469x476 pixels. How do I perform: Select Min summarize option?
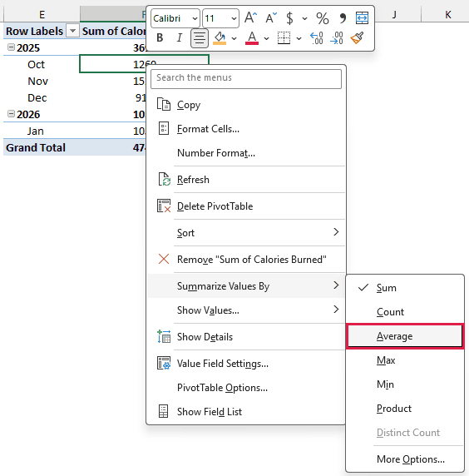(x=405, y=384)
